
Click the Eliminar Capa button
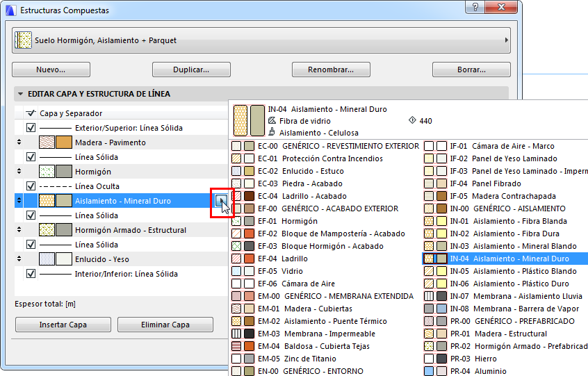click(165, 325)
